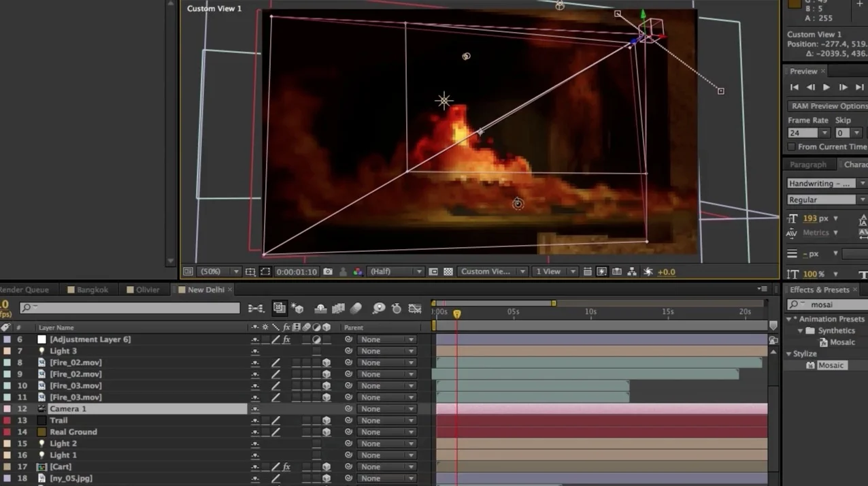This screenshot has height=486, width=868.
Task: Enable motion blur for composition
Action: tap(356, 308)
